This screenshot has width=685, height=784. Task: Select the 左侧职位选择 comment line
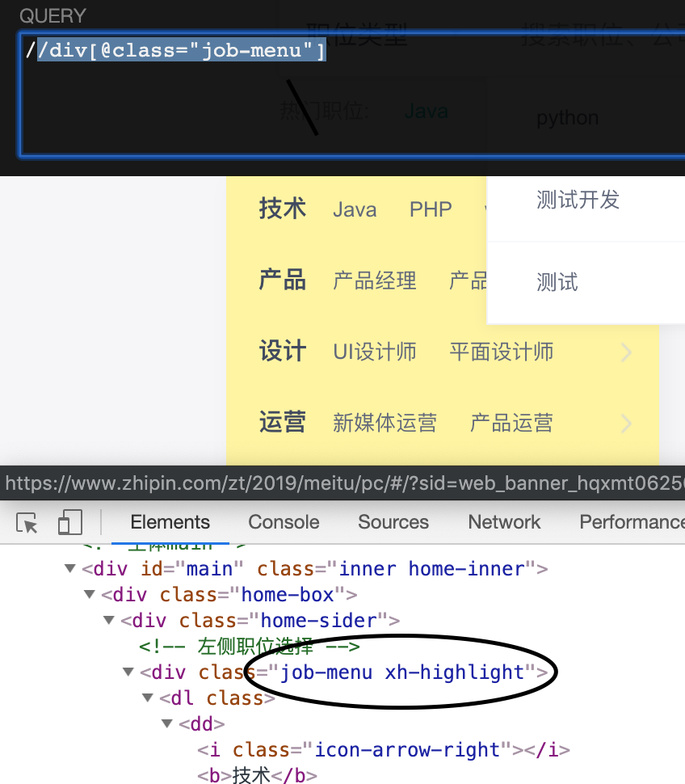pos(250,647)
